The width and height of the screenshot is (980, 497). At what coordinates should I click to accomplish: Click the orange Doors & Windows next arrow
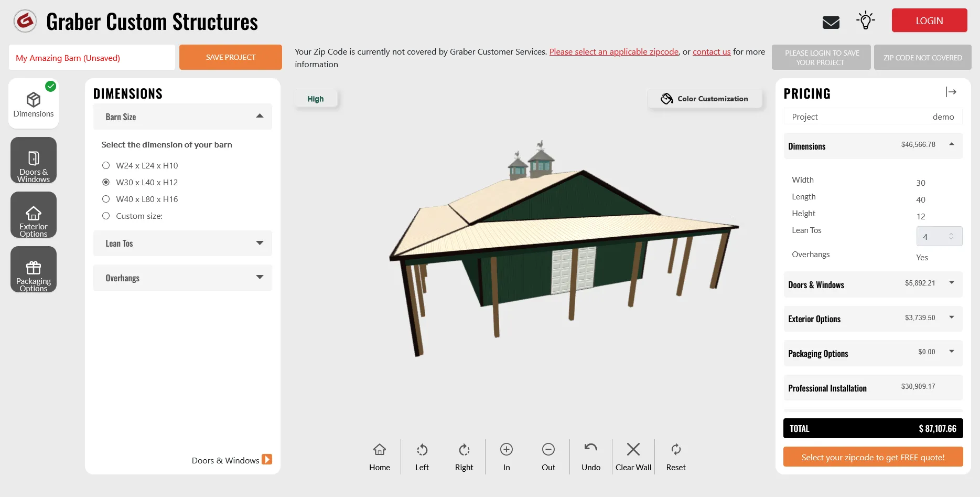point(267,460)
